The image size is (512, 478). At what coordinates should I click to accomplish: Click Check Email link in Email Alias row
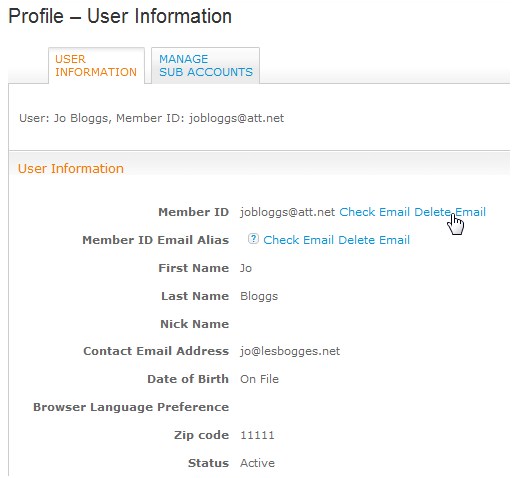[298, 240]
